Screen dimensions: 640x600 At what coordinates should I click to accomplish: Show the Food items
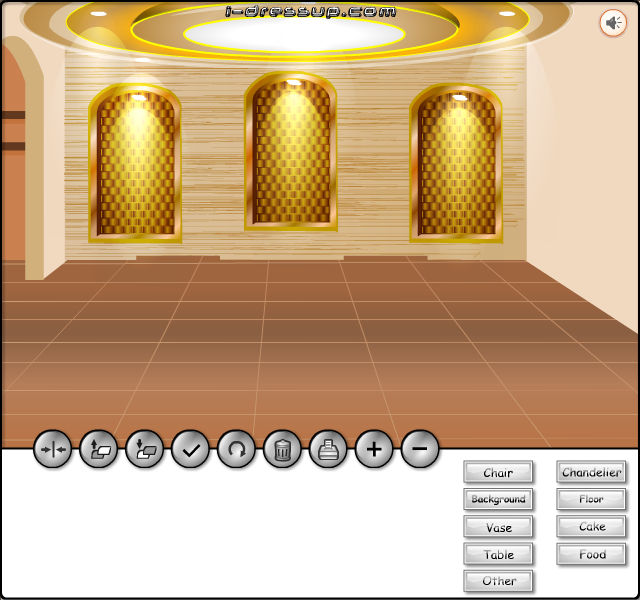(x=591, y=554)
